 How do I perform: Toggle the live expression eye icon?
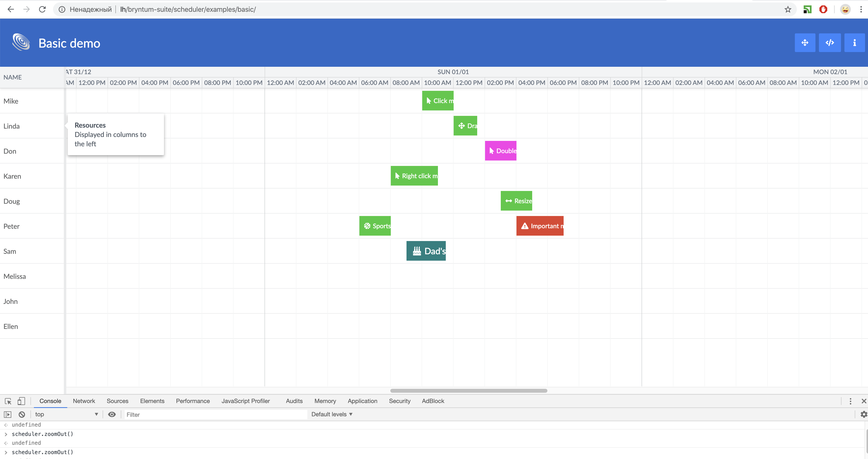tap(112, 415)
